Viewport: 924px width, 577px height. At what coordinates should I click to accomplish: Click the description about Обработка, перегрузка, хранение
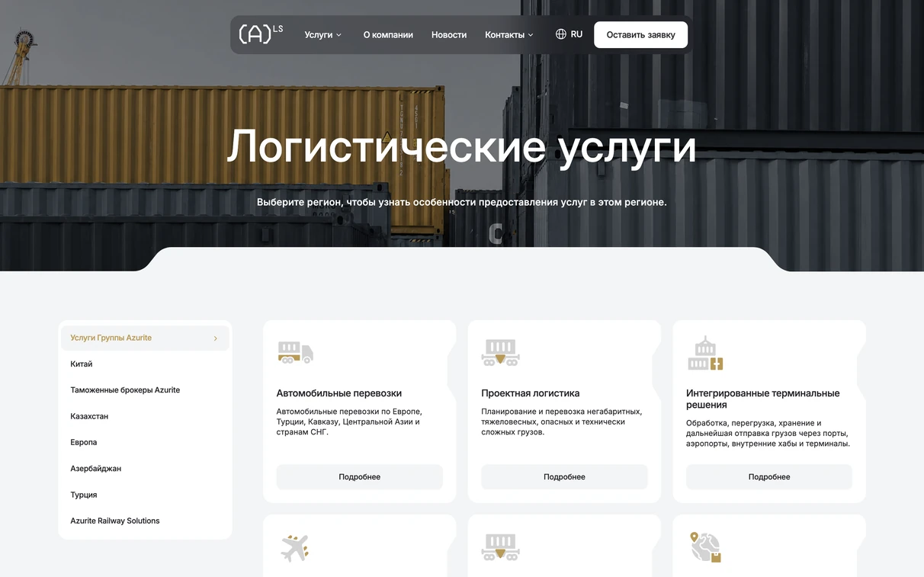pos(768,433)
